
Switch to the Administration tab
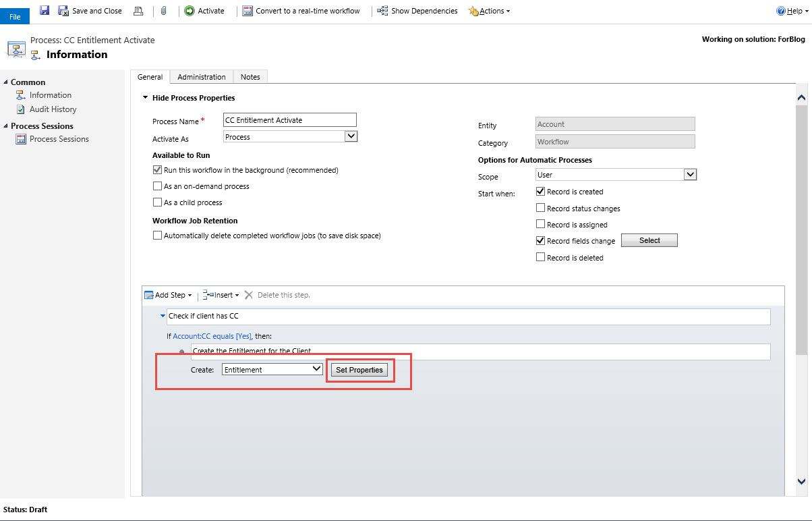[201, 77]
